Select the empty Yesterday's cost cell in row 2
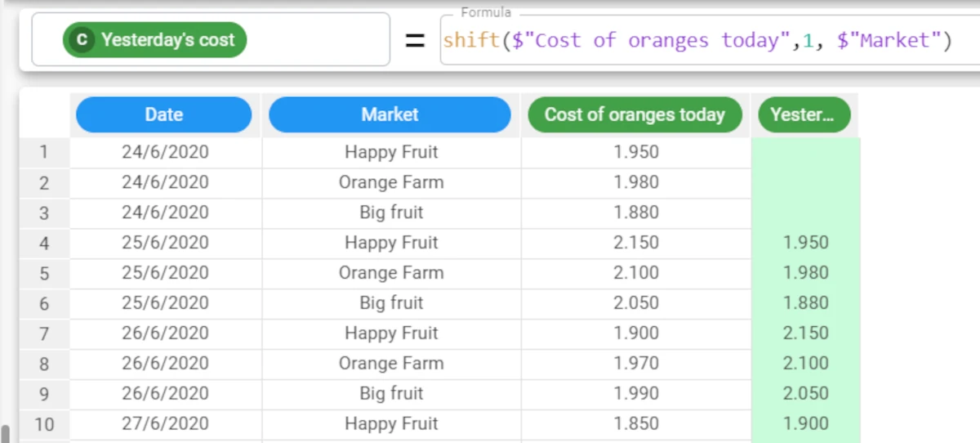Image resolution: width=980 pixels, height=443 pixels. pos(806,182)
